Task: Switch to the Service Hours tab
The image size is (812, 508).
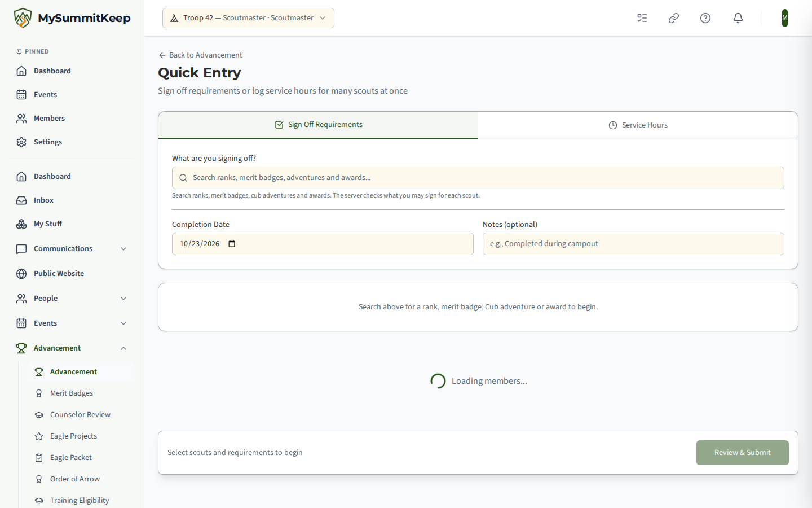Action: [638, 125]
